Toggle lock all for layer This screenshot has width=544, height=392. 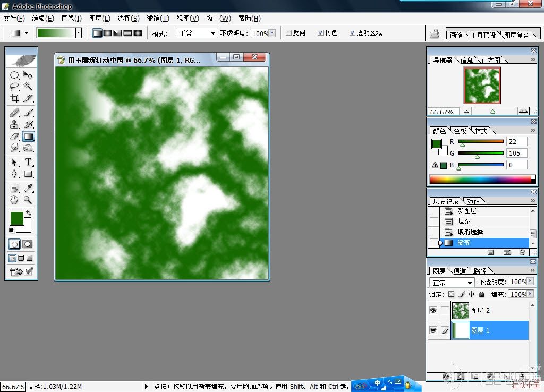(481, 294)
